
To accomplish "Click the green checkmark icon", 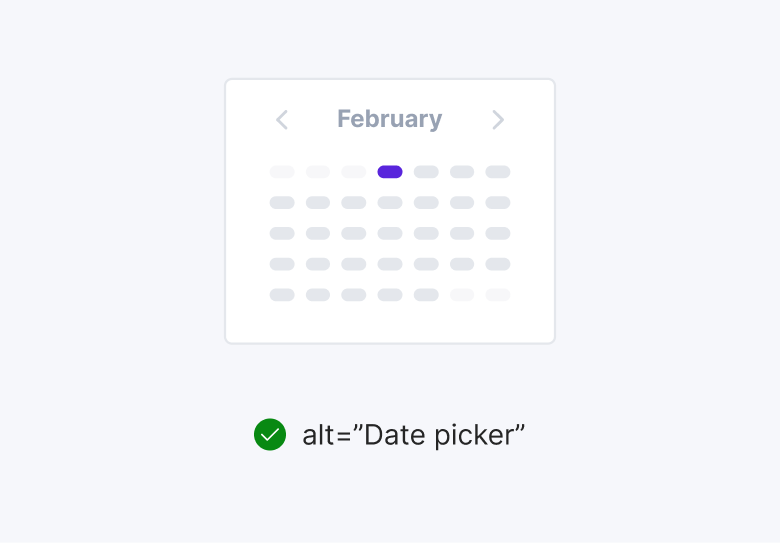I will pos(270,435).
